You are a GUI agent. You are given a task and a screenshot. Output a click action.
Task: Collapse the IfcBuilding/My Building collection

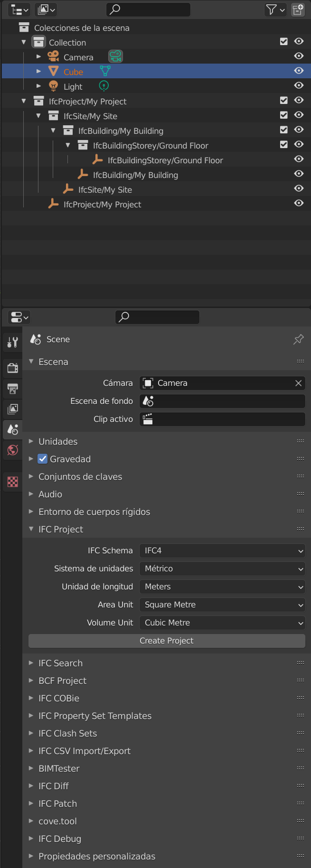point(53,130)
